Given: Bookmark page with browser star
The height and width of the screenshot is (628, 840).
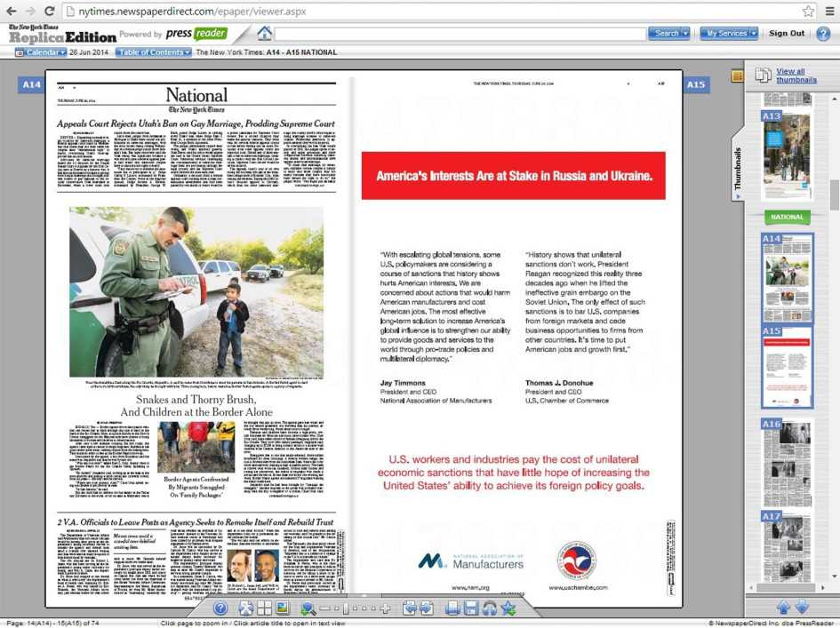Looking at the screenshot, I should (x=808, y=11).
